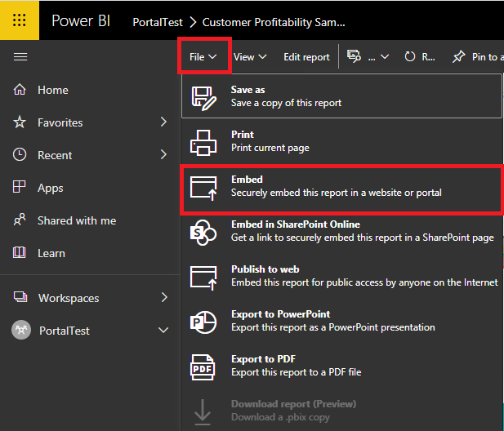Image resolution: width=504 pixels, height=431 pixels.
Task: Click the Shared with me people icon
Action: 20,220
